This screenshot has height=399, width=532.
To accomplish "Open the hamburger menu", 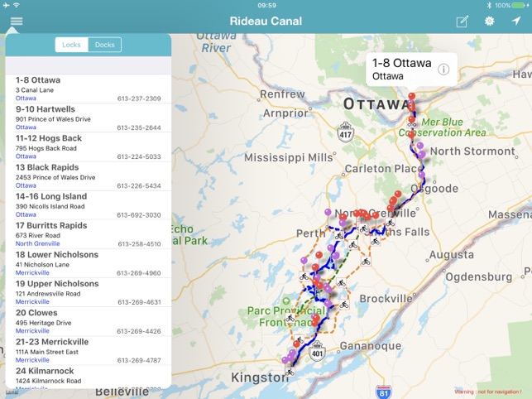I will coord(17,21).
